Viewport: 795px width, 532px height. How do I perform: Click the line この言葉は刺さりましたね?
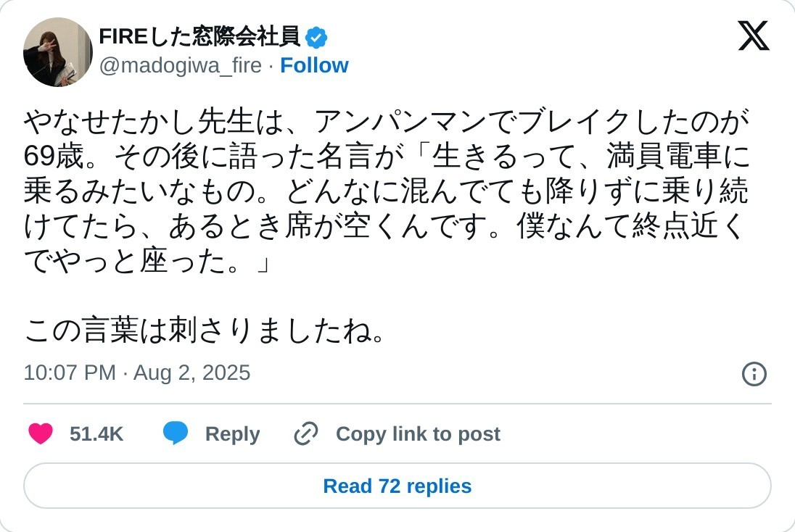203,331
